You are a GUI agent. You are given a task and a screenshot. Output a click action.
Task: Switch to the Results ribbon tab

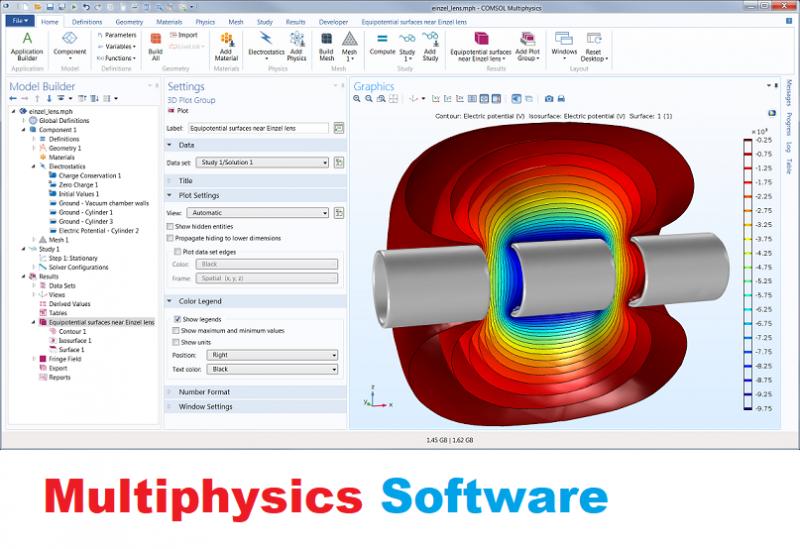pyautogui.click(x=295, y=22)
